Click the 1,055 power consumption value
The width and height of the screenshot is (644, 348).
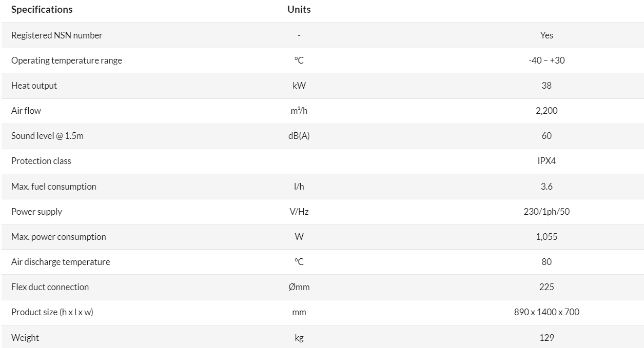tap(547, 237)
